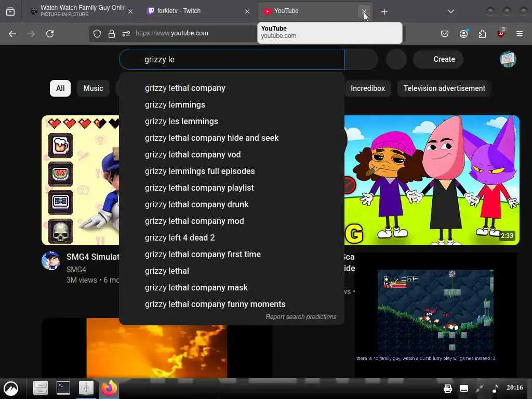Click the Firefox icon in taskbar
The width and height of the screenshot is (532, 399).
(109, 388)
